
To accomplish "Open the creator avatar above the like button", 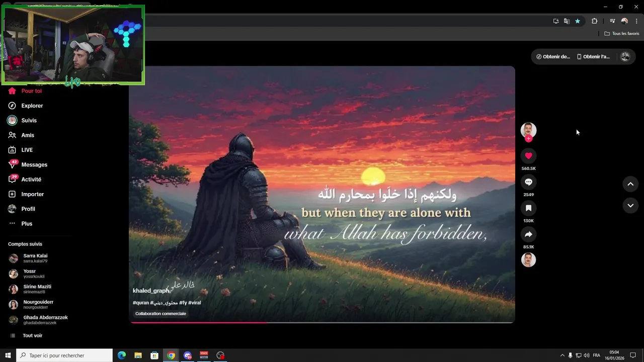I will [x=528, y=130].
